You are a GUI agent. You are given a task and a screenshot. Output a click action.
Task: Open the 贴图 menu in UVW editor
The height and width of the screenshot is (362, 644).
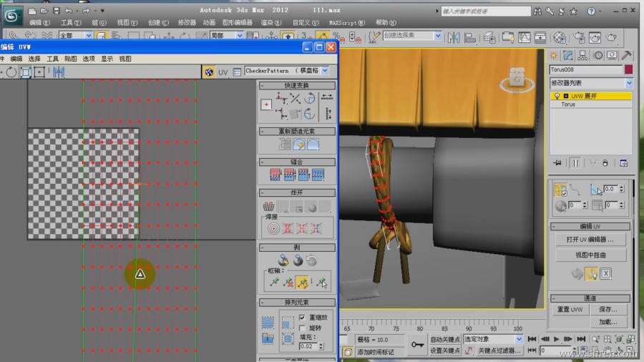click(70, 59)
